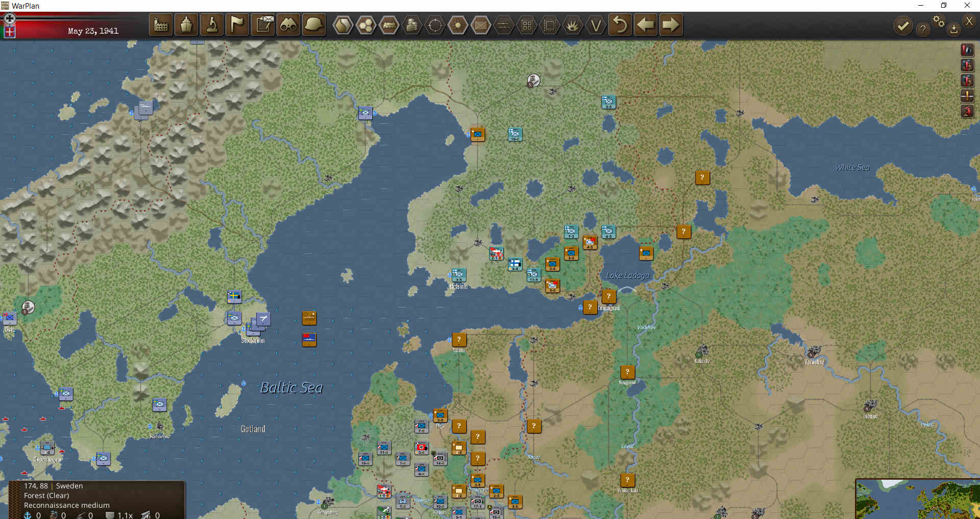Click the '174, 88 | Sweden' hex info

click(x=53, y=486)
